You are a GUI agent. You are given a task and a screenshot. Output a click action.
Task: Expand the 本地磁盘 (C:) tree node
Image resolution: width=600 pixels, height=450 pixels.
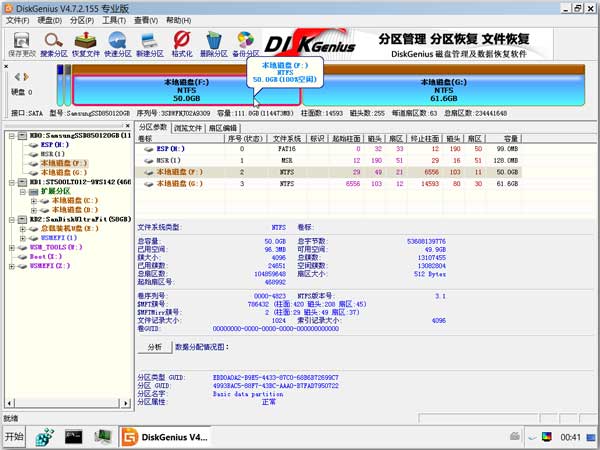[x=34, y=201]
